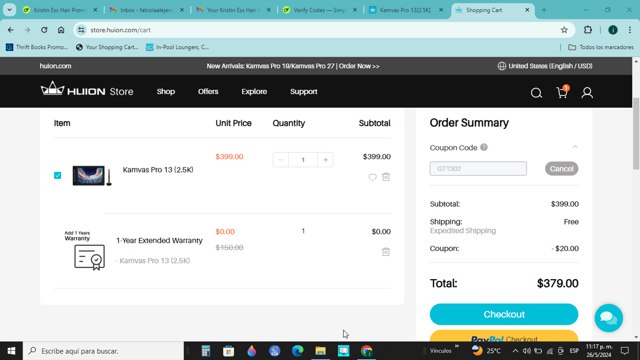Open New Arrivals Kamvas Pro 19 banner link
Viewport: 640px width, 360px height.
[293, 66]
